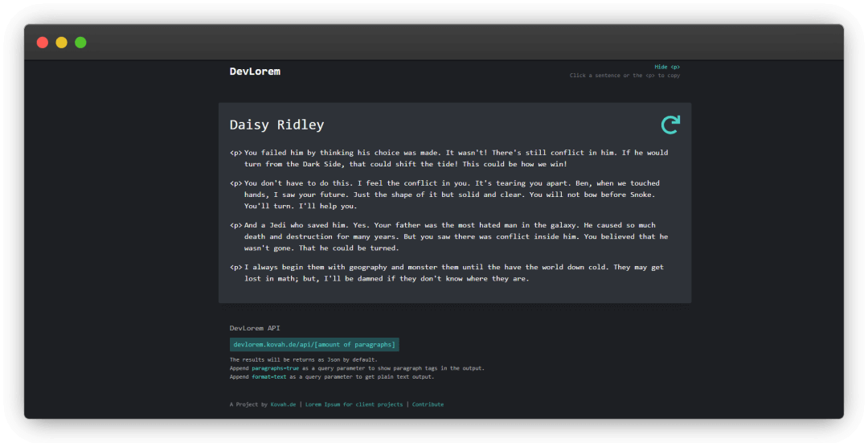The height and width of the screenshot is (443, 868).
Task: Copy sentence 'You don't have to do this.'
Action: [x=298, y=183]
